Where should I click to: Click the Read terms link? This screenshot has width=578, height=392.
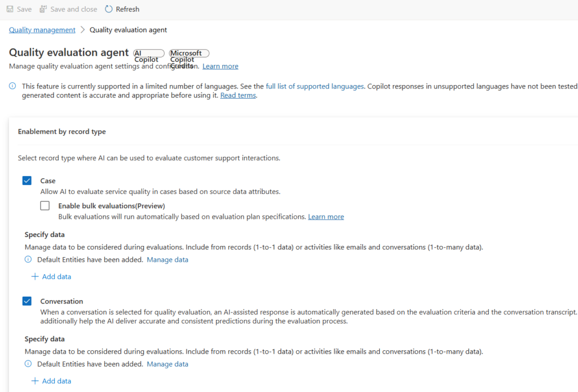(x=238, y=95)
